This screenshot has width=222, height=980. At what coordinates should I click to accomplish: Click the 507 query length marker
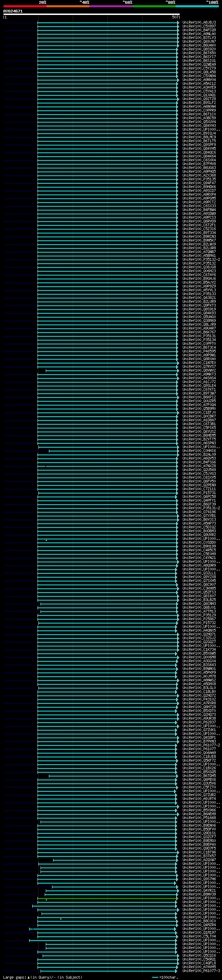click(x=175, y=17)
